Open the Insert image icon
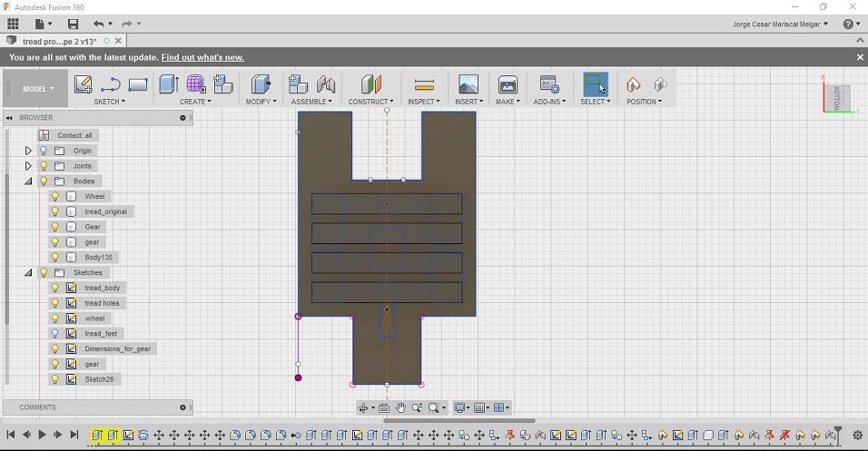 tap(469, 84)
